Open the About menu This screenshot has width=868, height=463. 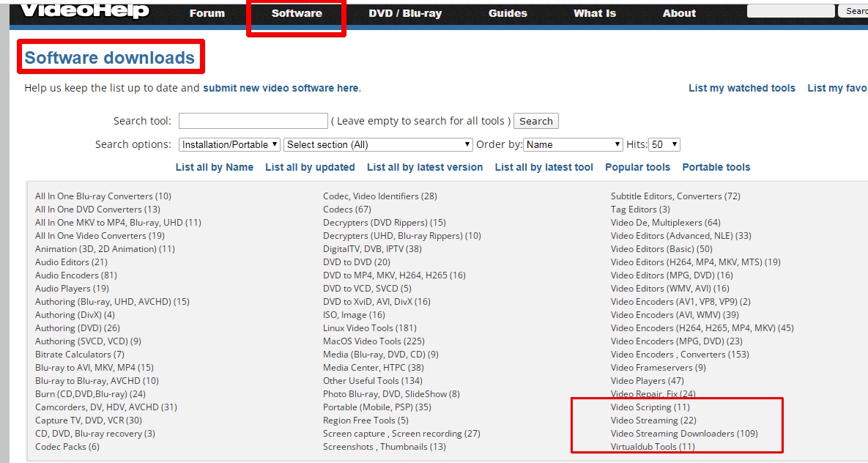pos(679,13)
